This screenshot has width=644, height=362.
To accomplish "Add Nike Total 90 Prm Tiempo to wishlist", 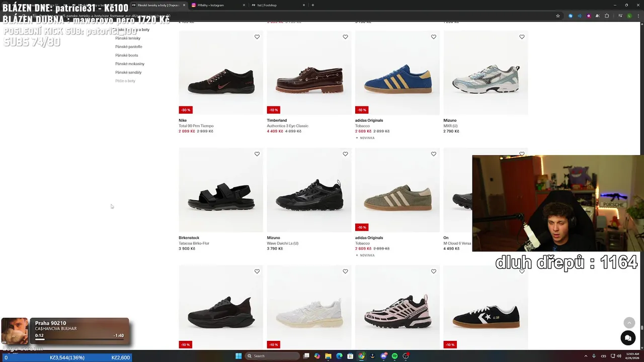I will coord(257,37).
